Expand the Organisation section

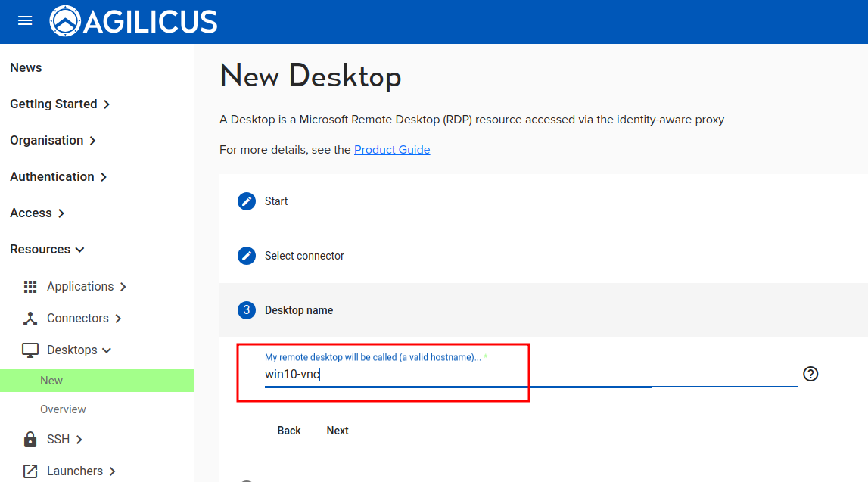tap(53, 141)
